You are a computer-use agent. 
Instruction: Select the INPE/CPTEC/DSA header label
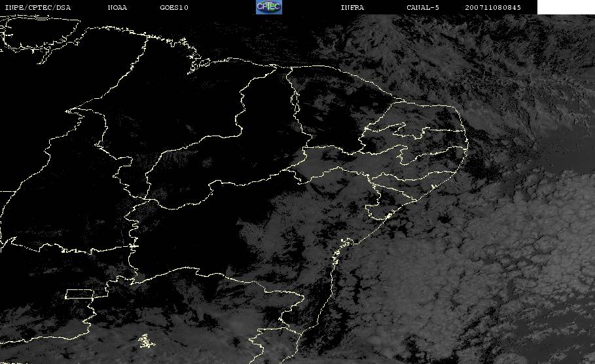[x=37, y=7]
